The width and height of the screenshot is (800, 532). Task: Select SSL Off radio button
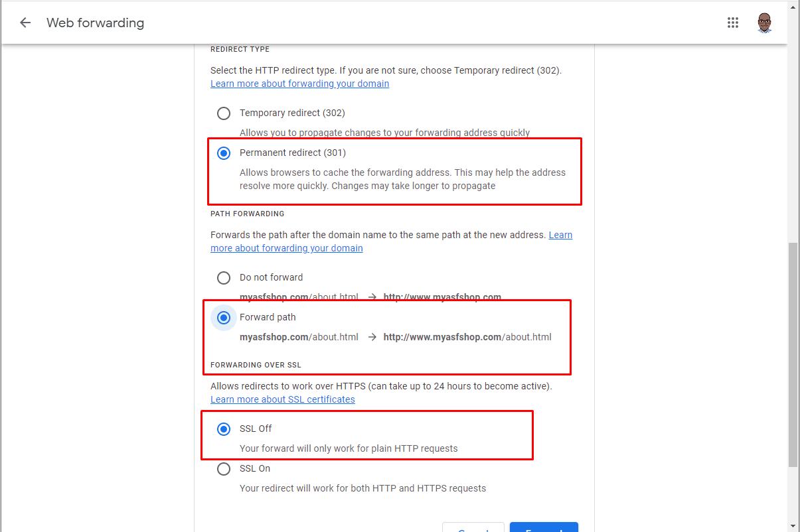tap(224, 429)
